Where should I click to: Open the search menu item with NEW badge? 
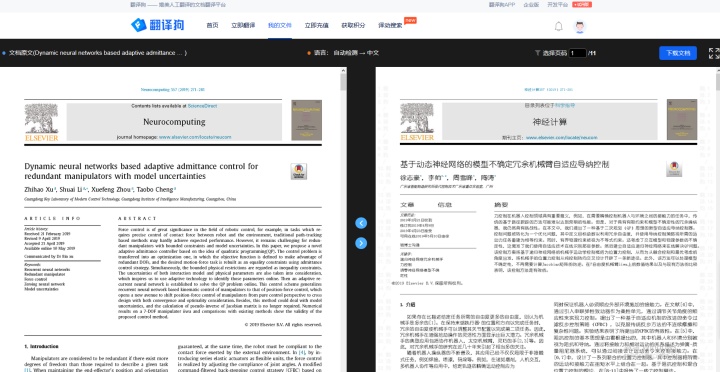click(390, 25)
